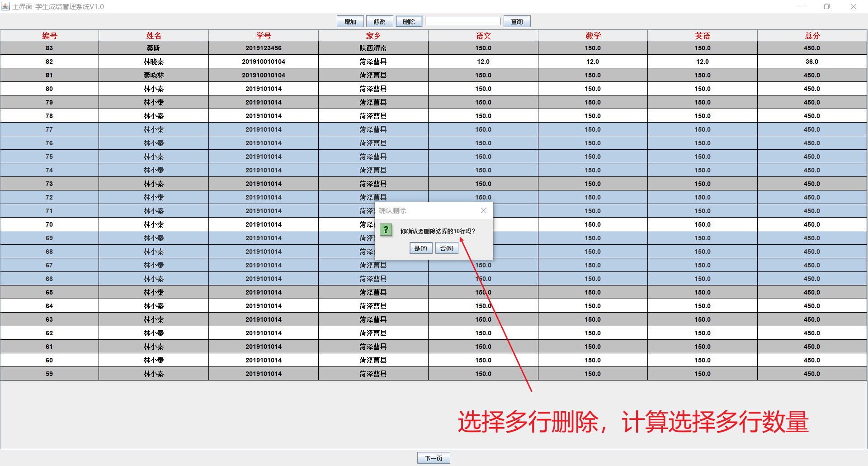The image size is (868, 466).
Task: Close the 确认删除 dialog
Action: pos(484,210)
